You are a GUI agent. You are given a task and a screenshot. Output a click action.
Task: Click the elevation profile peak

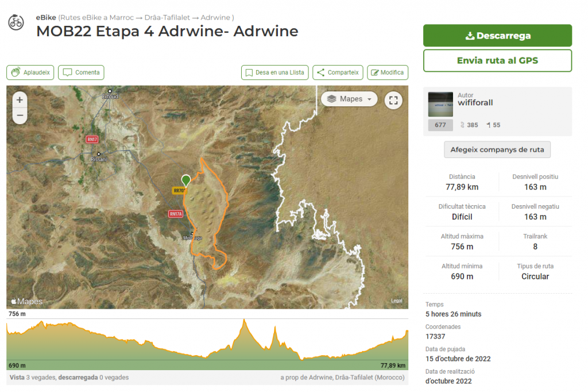pos(245,321)
